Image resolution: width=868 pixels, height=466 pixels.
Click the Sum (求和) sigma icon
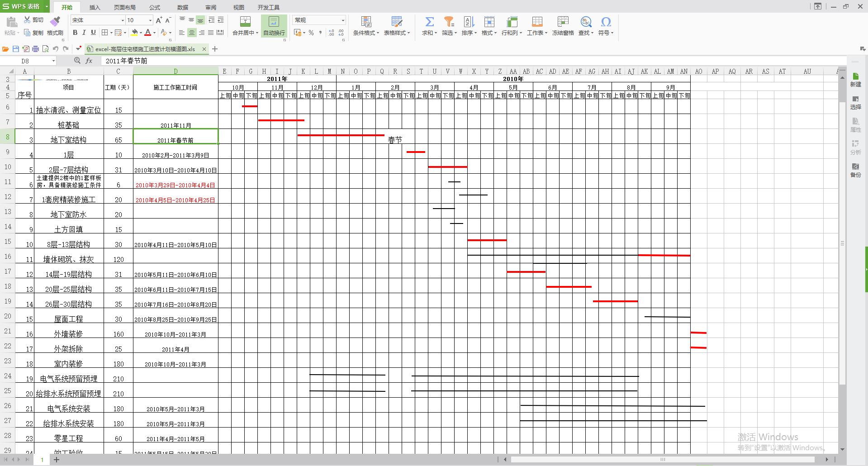429,22
